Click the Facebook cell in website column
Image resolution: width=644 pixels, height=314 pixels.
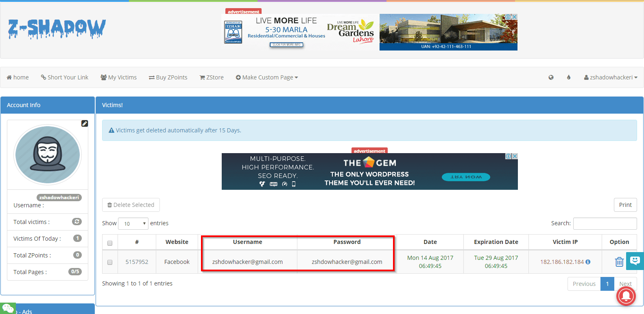coord(177,262)
